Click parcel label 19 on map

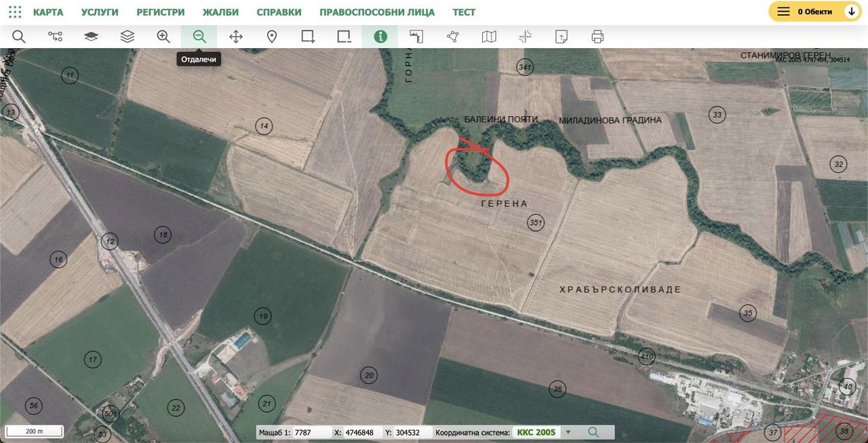(x=263, y=315)
